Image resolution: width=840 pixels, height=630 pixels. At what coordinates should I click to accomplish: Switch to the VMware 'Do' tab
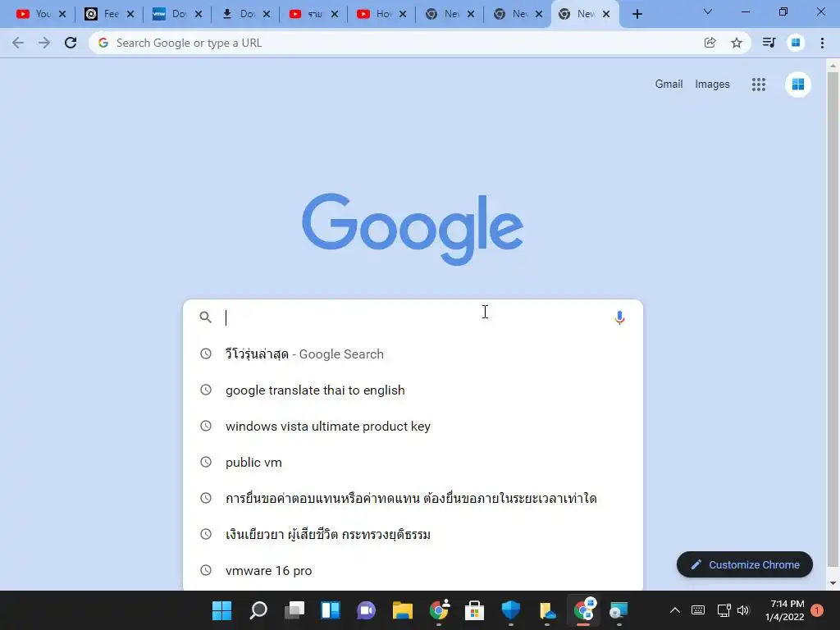pyautogui.click(x=170, y=14)
